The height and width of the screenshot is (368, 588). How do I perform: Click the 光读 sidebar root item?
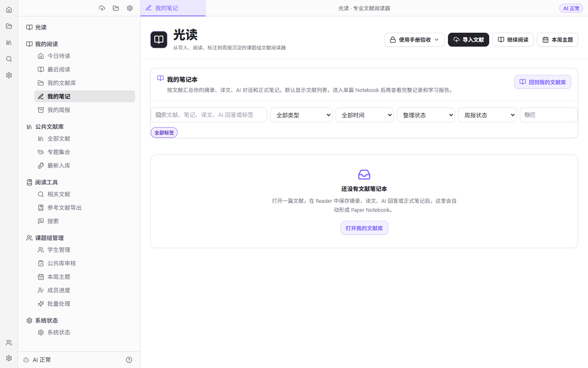coord(37,27)
